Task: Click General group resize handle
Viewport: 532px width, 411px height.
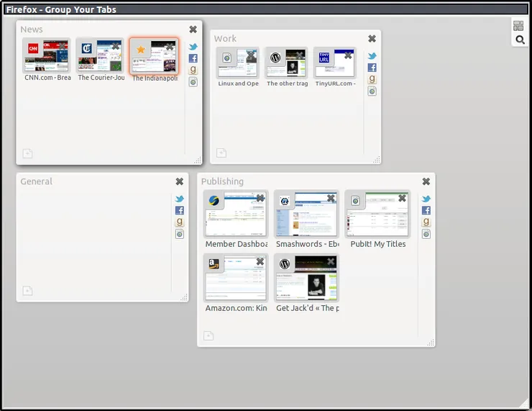Action: (x=184, y=297)
